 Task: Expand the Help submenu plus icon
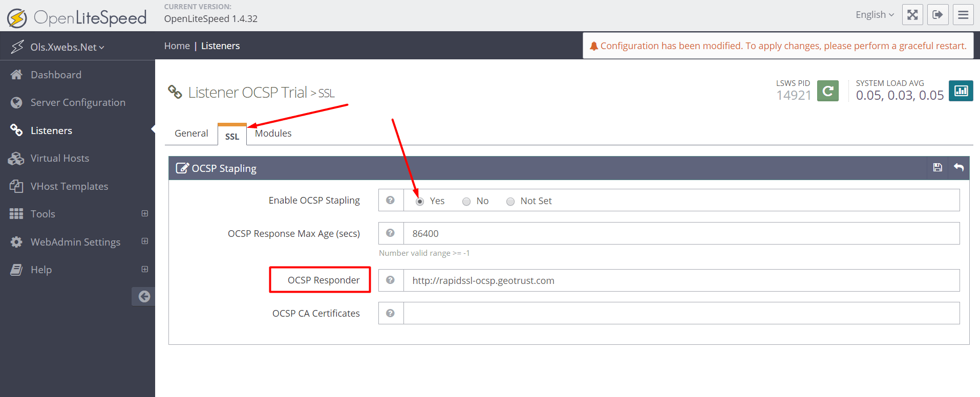tap(145, 269)
